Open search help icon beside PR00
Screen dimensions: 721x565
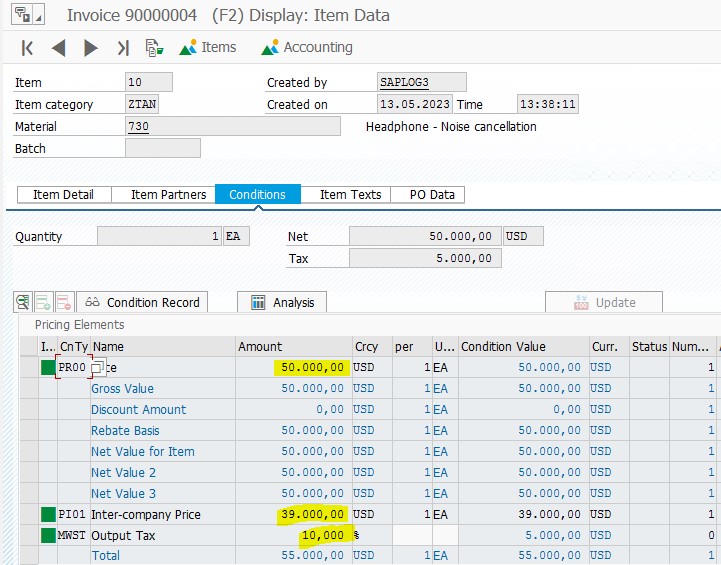pyautogui.click(x=98, y=367)
